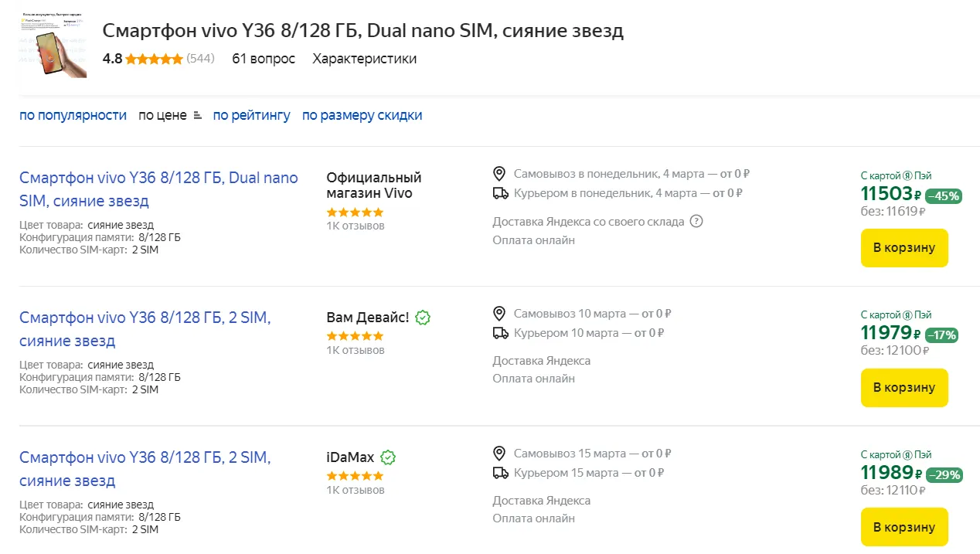Add the iDaMax offer to cart
The image size is (980, 554).
(903, 528)
